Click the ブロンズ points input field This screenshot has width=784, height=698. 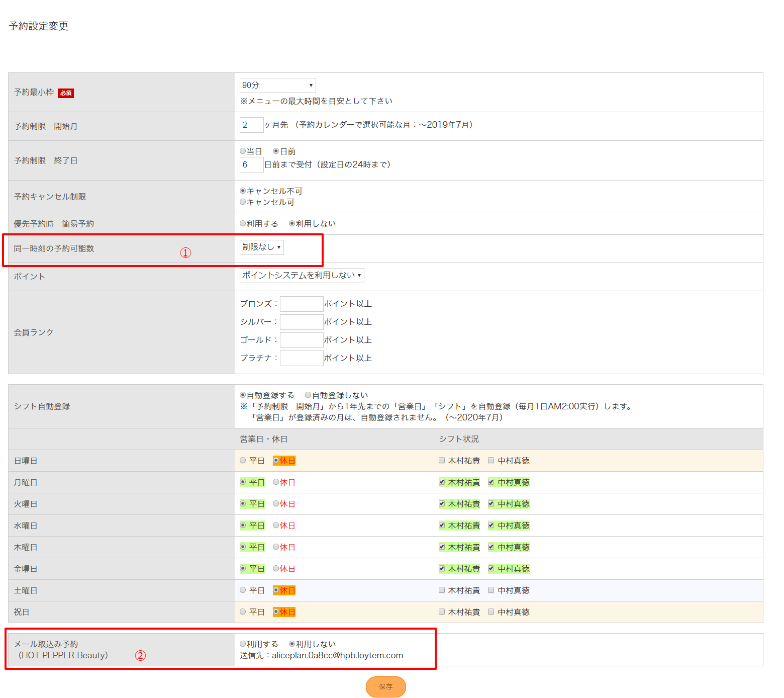click(302, 304)
